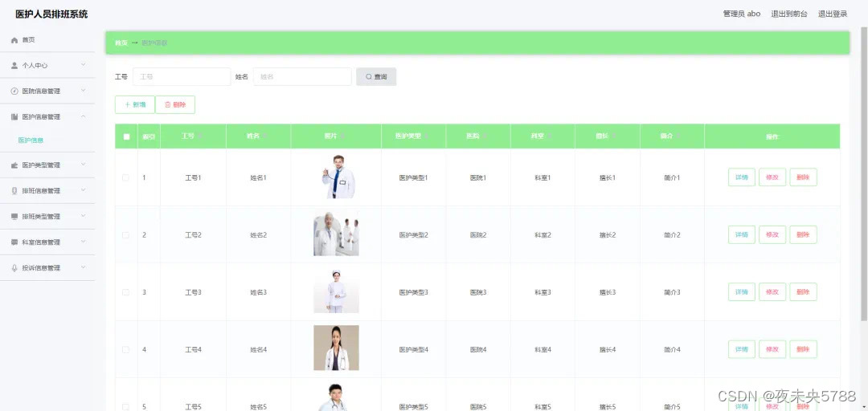Click the icon beside 排班信息管理

(x=15, y=191)
